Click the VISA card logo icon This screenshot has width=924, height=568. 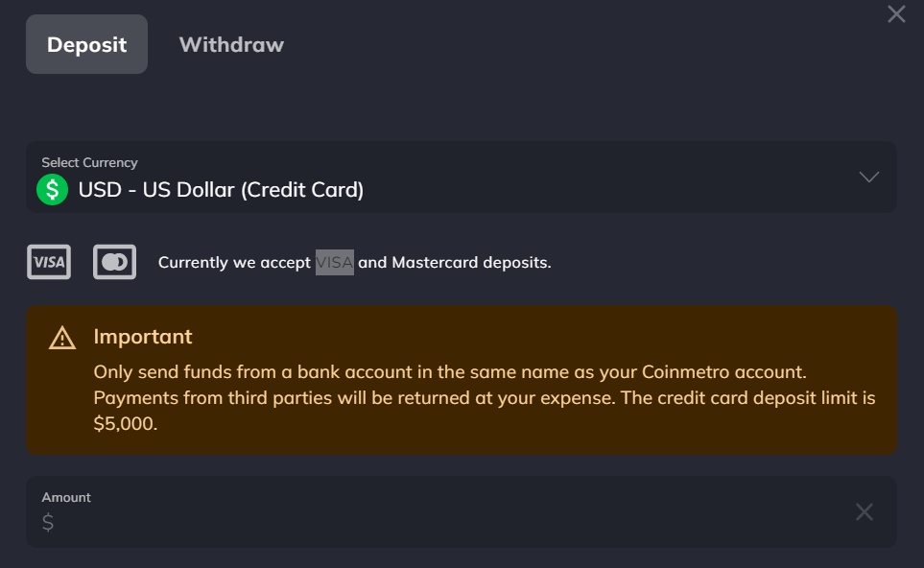49,262
